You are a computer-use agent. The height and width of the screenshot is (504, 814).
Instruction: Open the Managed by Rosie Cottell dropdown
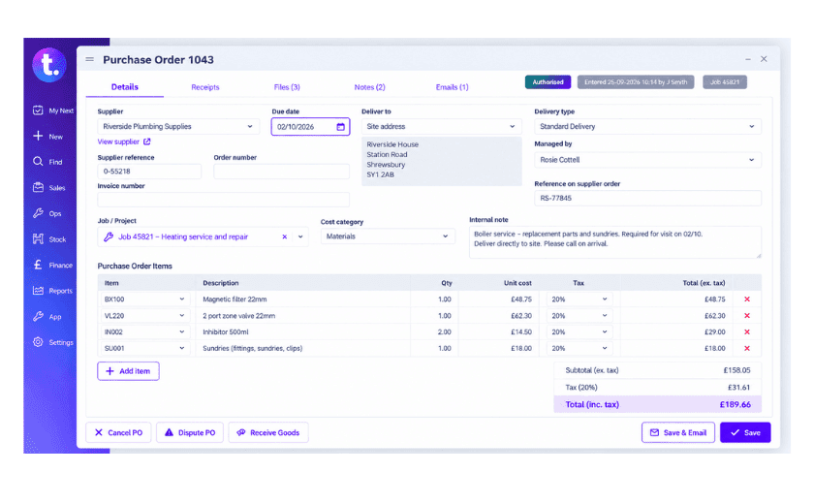[647, 160]
